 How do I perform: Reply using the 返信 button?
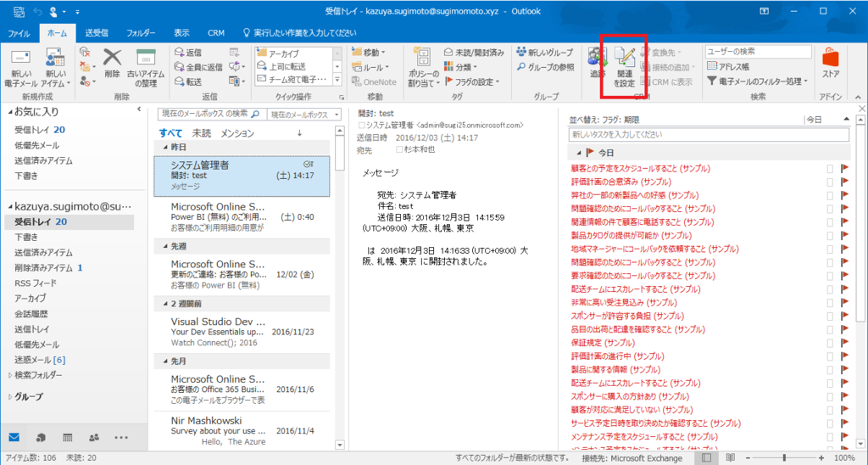click(188, 52)
